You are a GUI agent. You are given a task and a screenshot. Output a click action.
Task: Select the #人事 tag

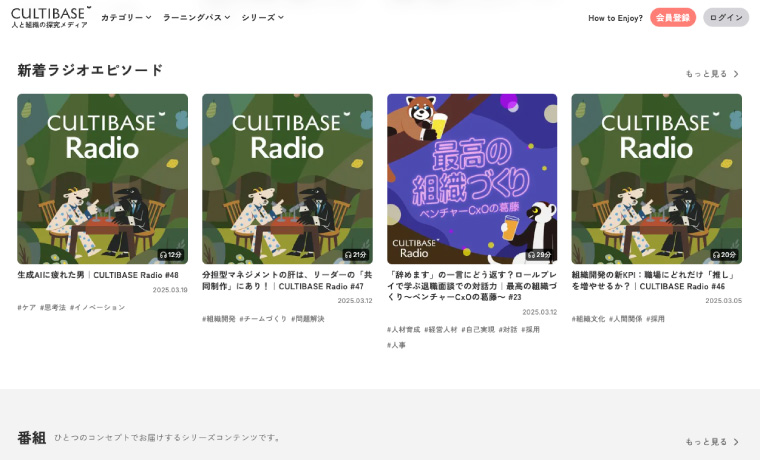coord(396,345)
